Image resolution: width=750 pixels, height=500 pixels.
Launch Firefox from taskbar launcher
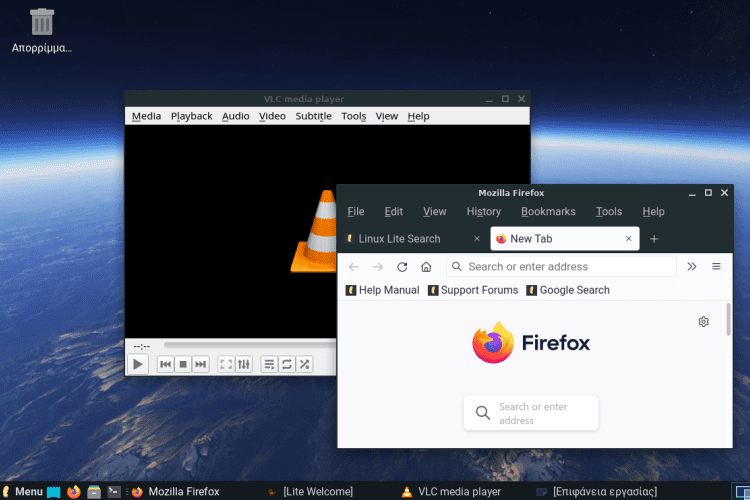pyautogui.click(x=74, y=491)
